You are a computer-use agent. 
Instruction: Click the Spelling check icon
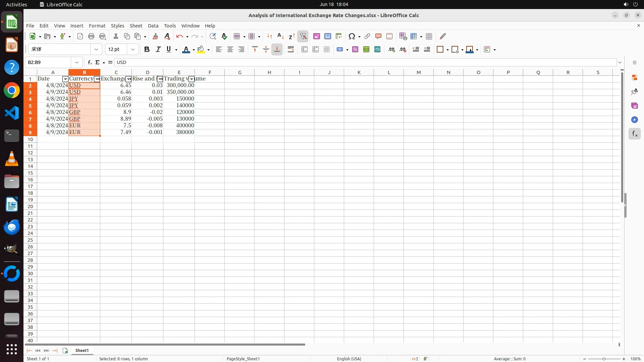(224, 37)
